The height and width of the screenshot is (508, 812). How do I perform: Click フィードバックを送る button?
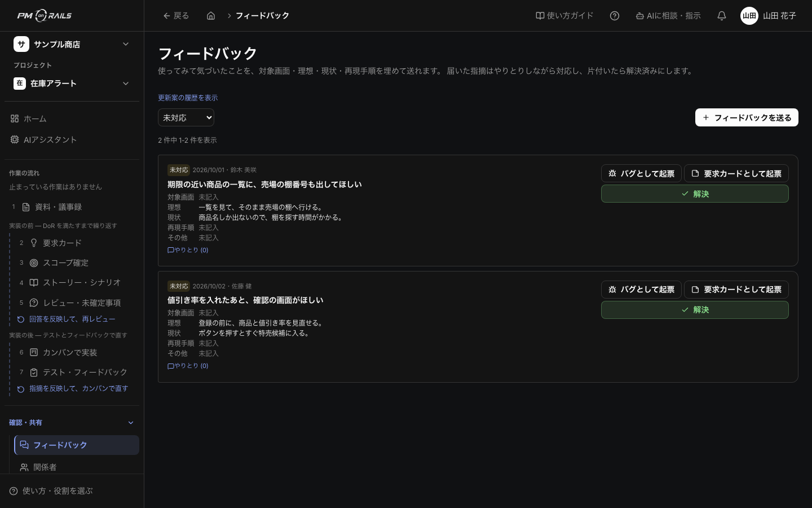747,117
